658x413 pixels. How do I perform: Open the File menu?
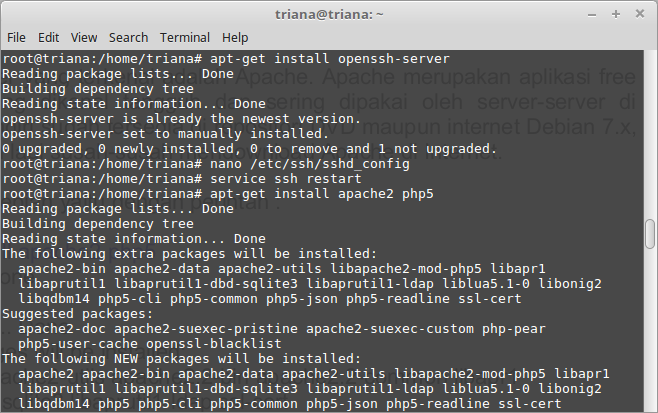point(16,38)
